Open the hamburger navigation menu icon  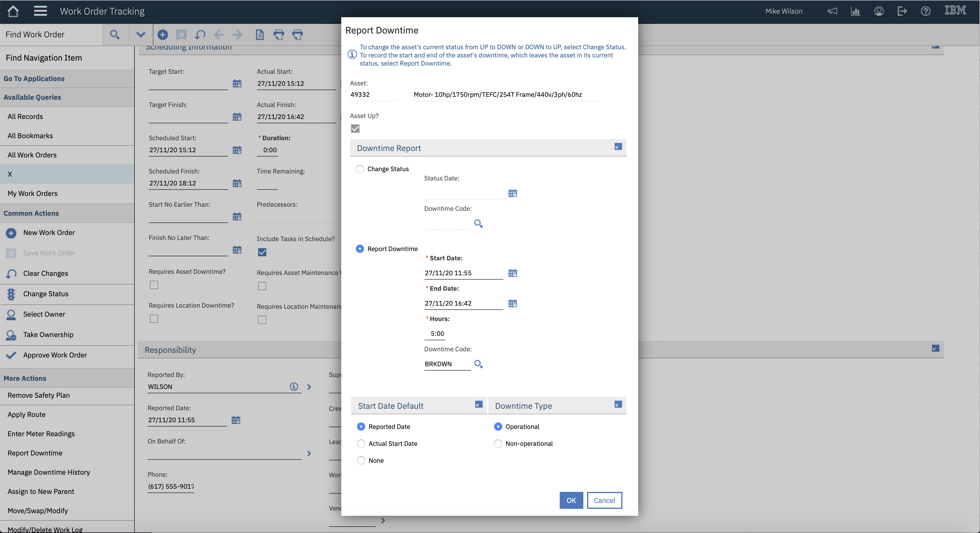40,11
